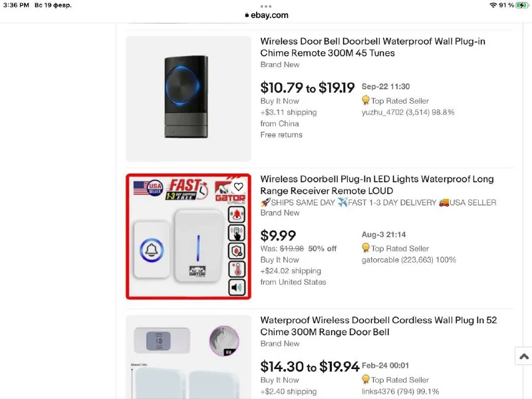Tap the lock icon beside ebay.com

(x=247, y=15)
